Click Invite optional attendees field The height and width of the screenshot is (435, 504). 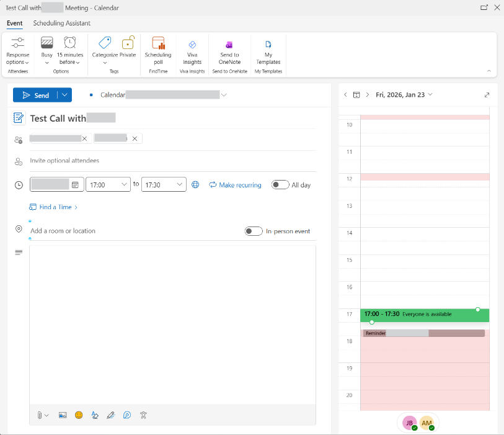click(172, 161)
